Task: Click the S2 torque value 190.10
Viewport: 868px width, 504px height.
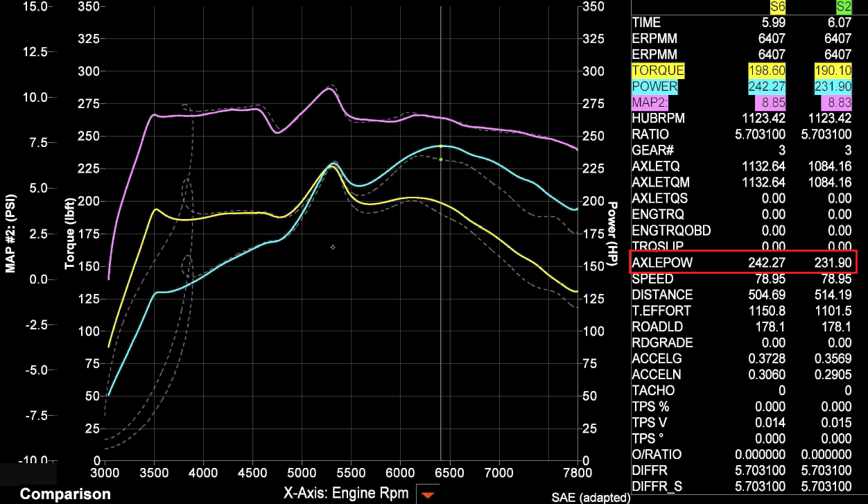Action: click(x=833, y=71)
